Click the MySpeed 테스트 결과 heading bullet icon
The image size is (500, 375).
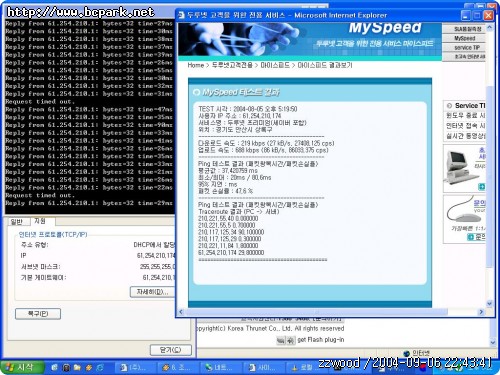coord(197,92)
